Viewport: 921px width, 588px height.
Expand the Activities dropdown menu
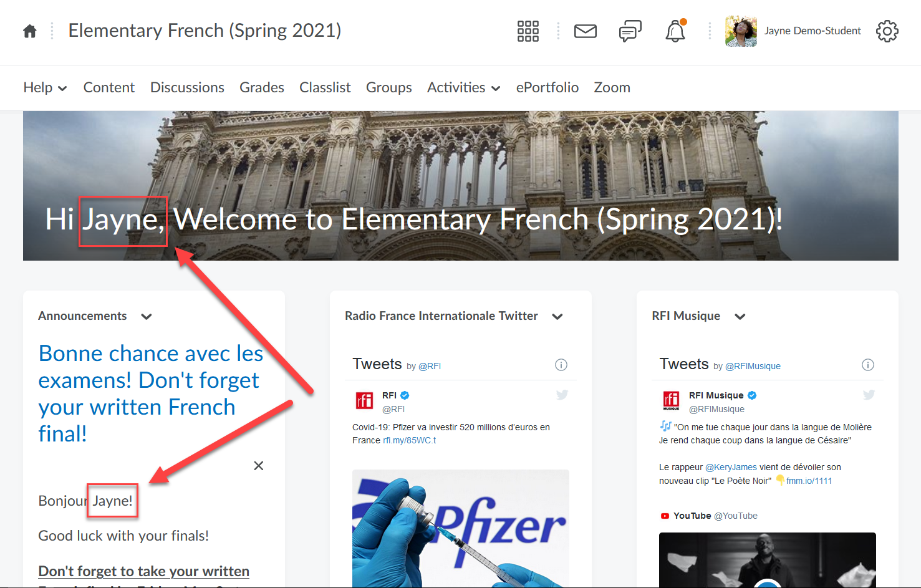coord(463,88)
